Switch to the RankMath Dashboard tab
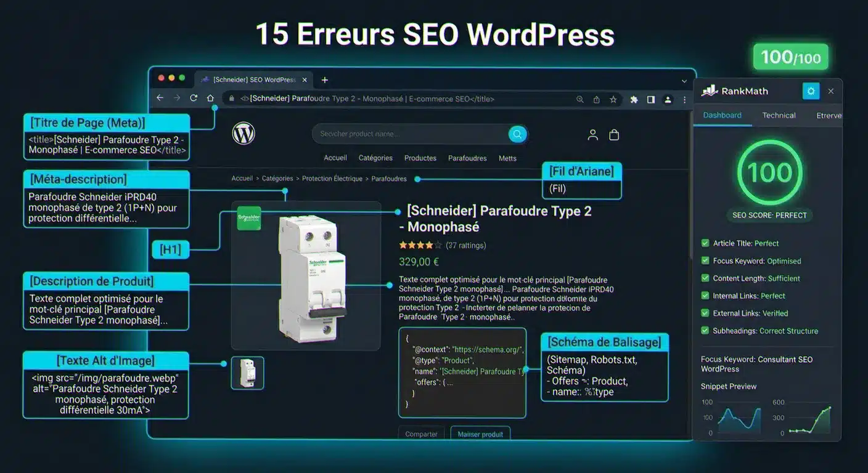The image size is (868, 473). [723, 115]
